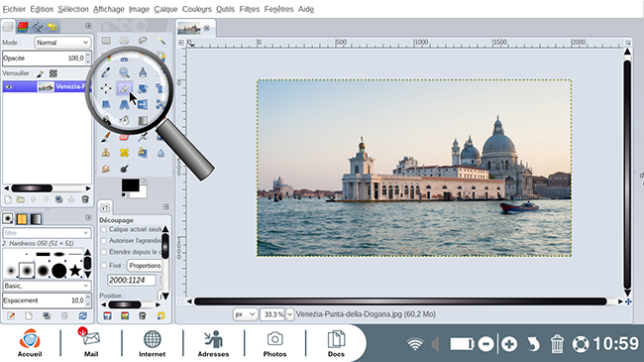Create a new layer group
Viewport: 644px width, 362px height.
21,199
